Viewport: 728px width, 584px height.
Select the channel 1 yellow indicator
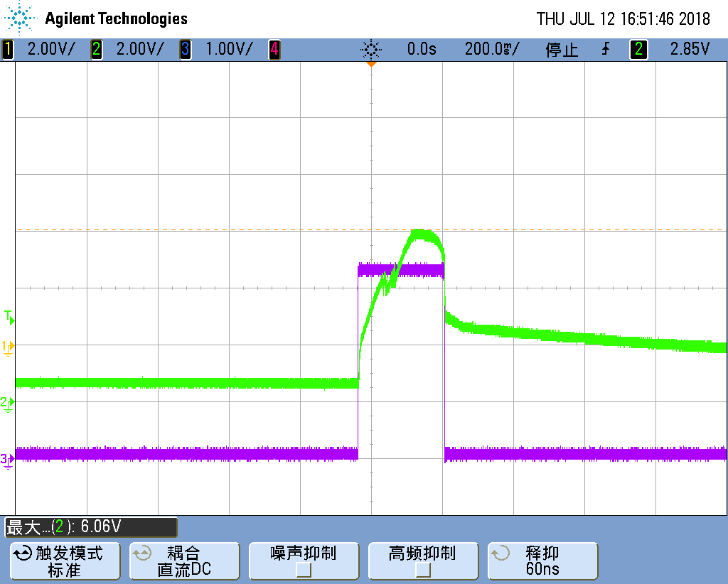pyautogui.click(x=8, y=49)
